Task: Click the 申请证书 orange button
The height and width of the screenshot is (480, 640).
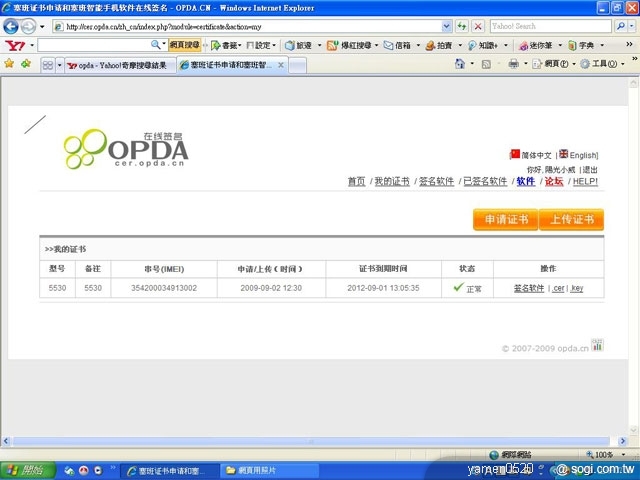Action: (505, 220)
